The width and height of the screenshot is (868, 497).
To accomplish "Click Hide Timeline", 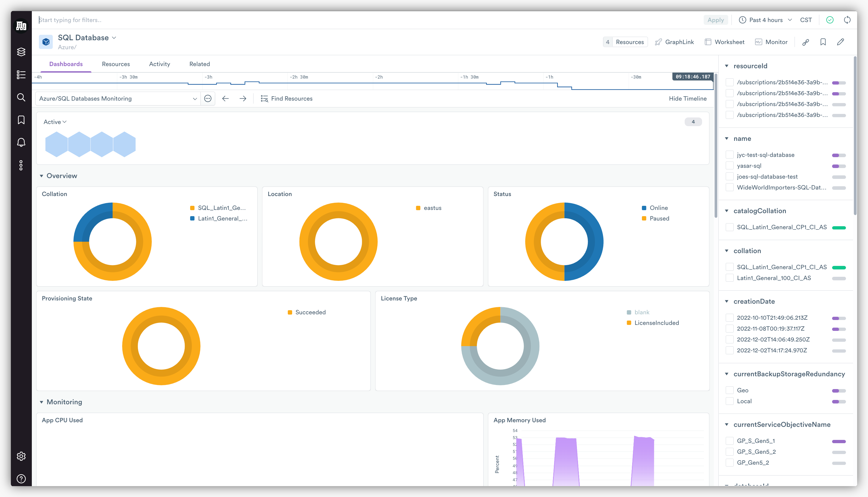I will (687, 99).
